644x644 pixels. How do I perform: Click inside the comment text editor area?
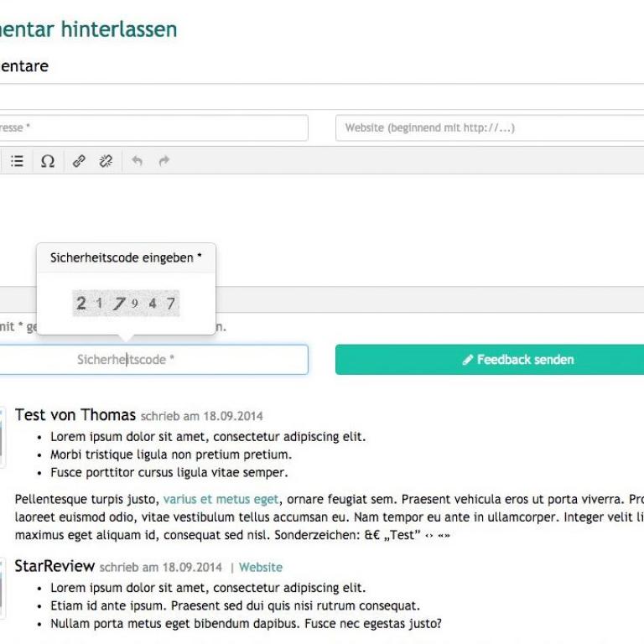point(335,218)
